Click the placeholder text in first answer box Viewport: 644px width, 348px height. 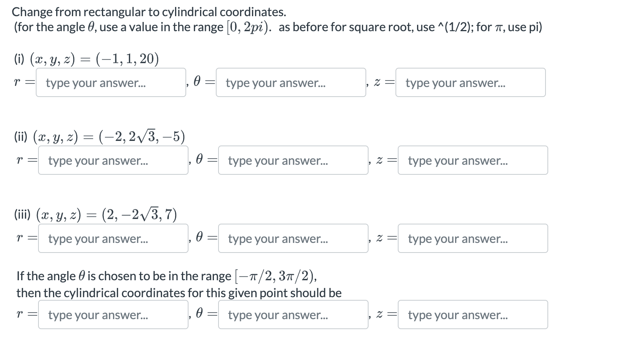click(95, 83)
